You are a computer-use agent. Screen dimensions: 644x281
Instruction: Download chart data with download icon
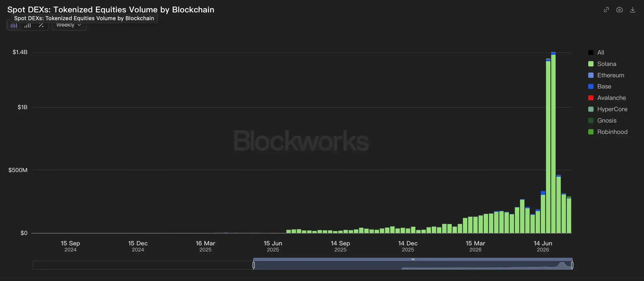(633, 10)
